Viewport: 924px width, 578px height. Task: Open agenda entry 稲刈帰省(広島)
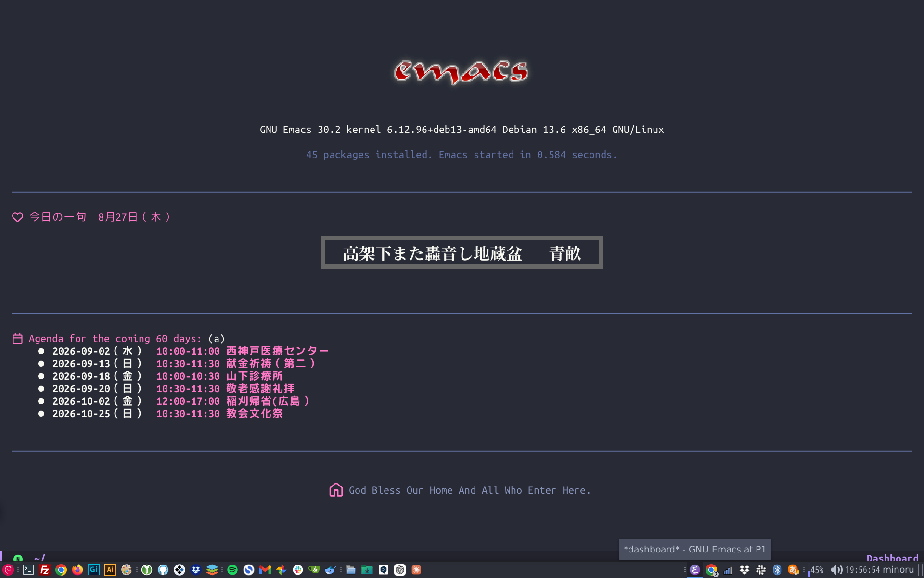point(268,401)
